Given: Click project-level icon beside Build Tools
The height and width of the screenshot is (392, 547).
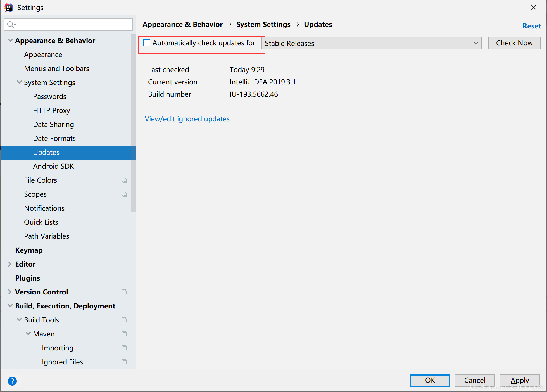Looking at the screenshot, I should (124, 320).
